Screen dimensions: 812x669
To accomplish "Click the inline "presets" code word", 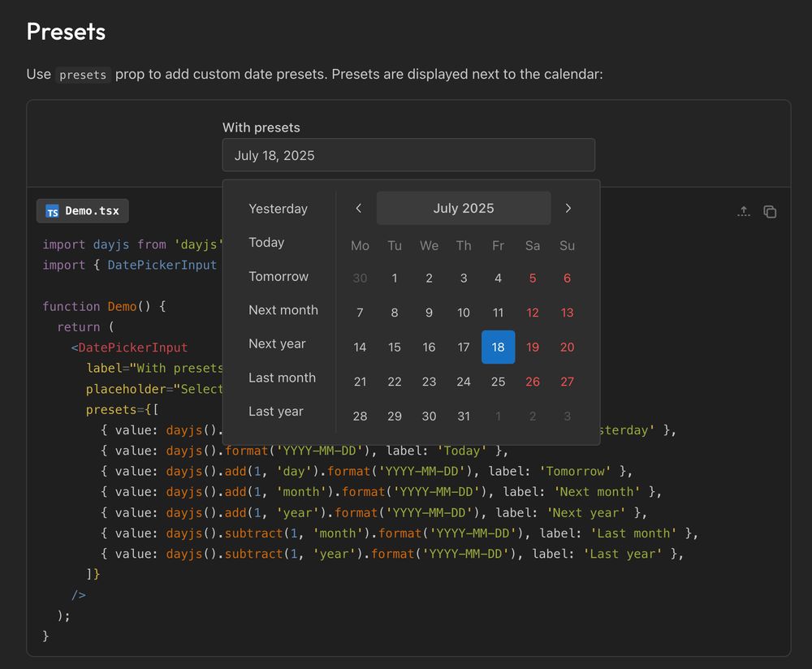I will [83, 75].
